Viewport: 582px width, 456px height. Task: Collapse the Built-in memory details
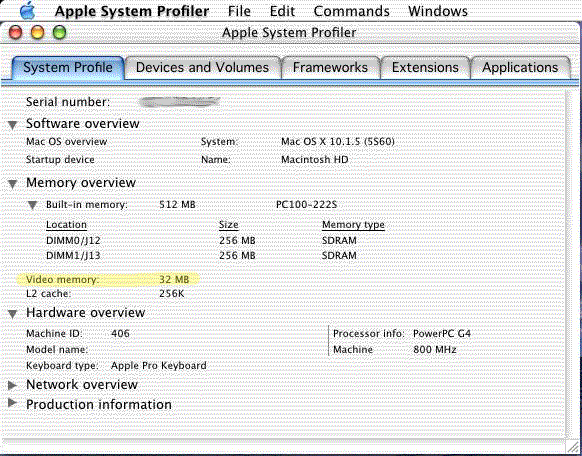(x=33, y=205)
